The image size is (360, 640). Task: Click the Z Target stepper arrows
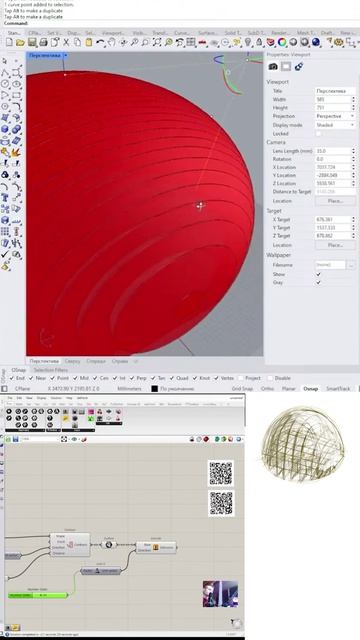click(x=353, y=236)
